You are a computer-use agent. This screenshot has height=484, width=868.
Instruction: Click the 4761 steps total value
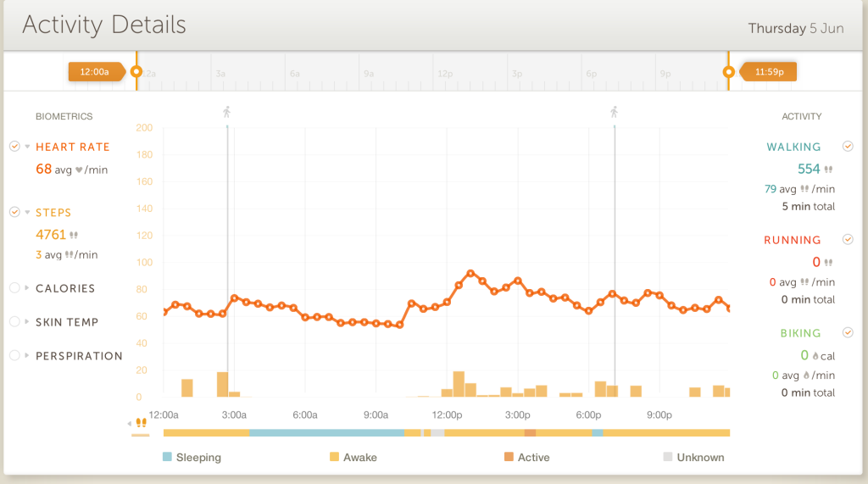pos(51,235)
